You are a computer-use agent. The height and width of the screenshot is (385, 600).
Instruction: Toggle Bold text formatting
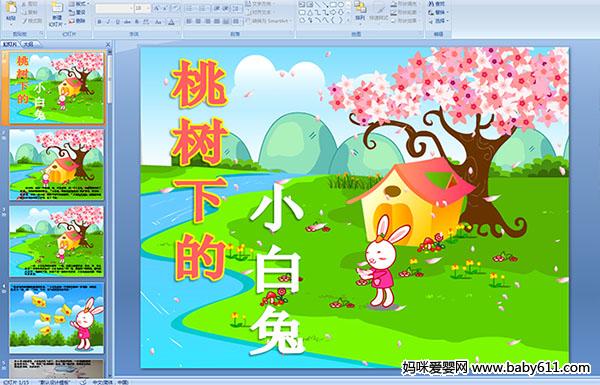click(x=99, y=22)
